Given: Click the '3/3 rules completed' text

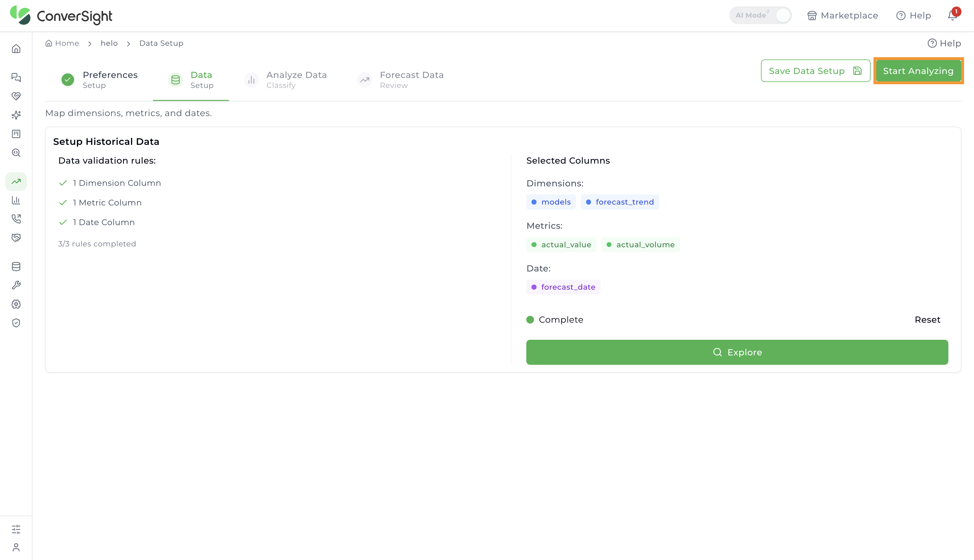Looking at the screenshot, I should tap(97, 244).
